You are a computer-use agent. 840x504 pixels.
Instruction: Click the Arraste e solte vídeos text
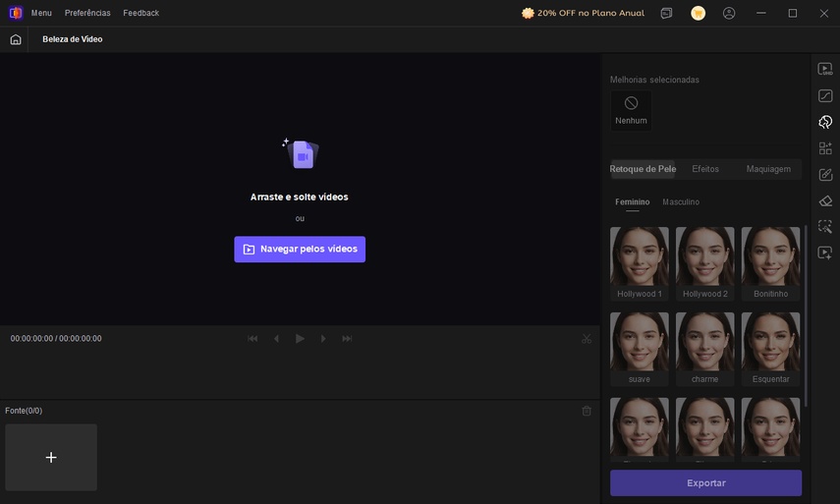point(300,197)
